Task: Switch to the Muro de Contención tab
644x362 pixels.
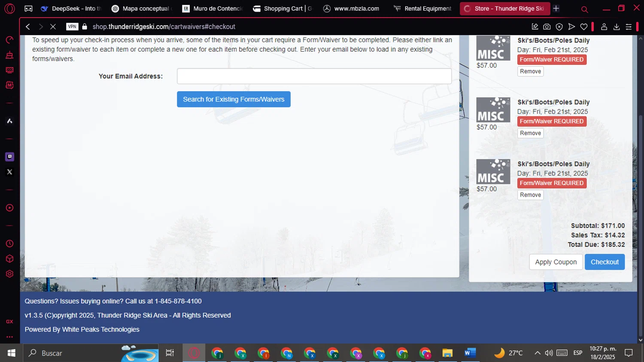Action: 212,9
